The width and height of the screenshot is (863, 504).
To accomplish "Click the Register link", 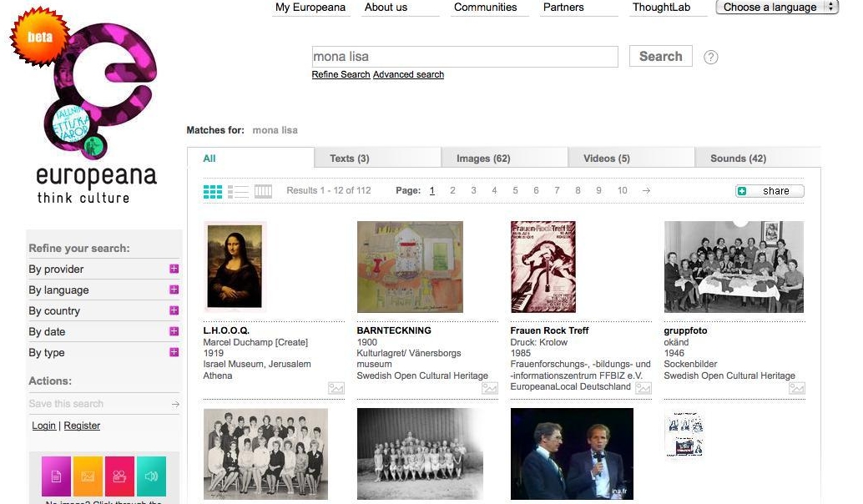I will (82, 426).
